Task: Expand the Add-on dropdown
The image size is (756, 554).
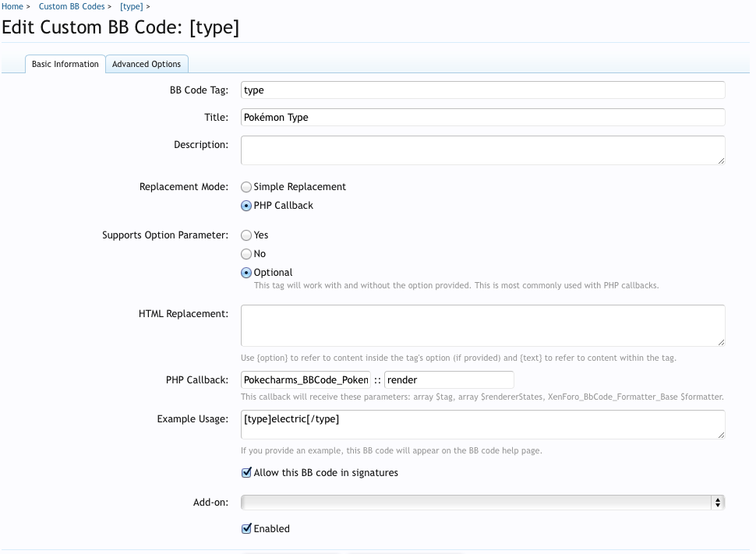Action: point(482,503)
